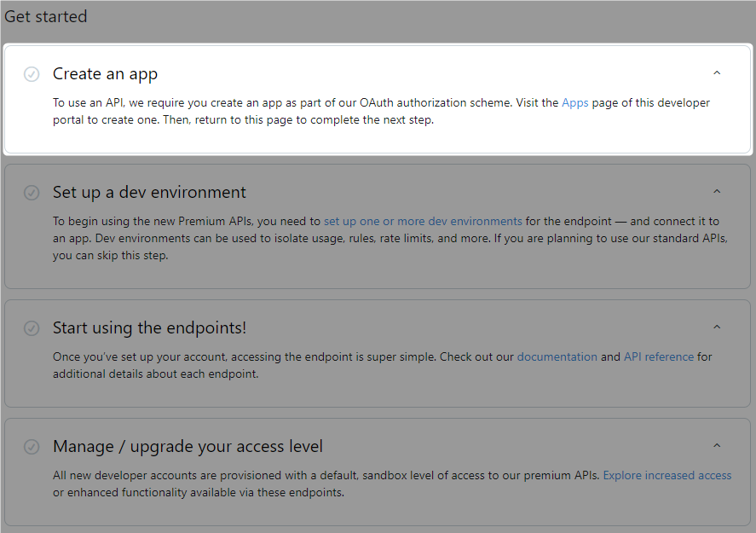The image size is (756, 533).
Task: Click the checkmark circle next to Start using the endpoints
Action: [32, 328]
